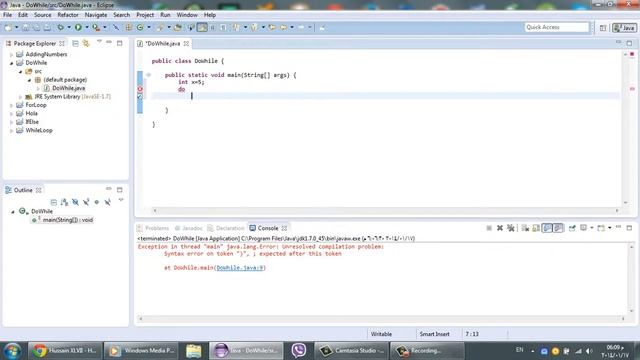
Task: Toggle Sort in the Outline toolbar
Action: coord(64,202)
